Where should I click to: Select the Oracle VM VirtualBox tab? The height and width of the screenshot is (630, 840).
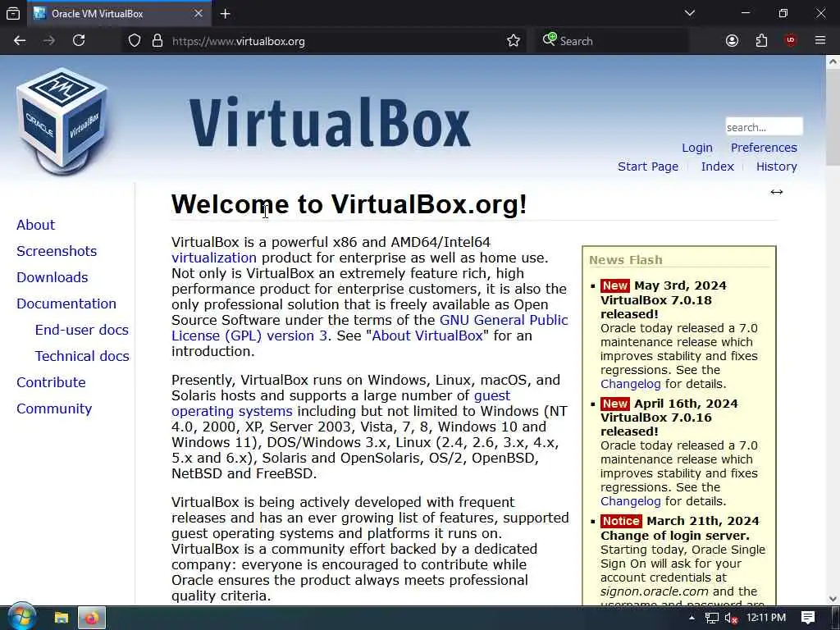pos(118,13)
